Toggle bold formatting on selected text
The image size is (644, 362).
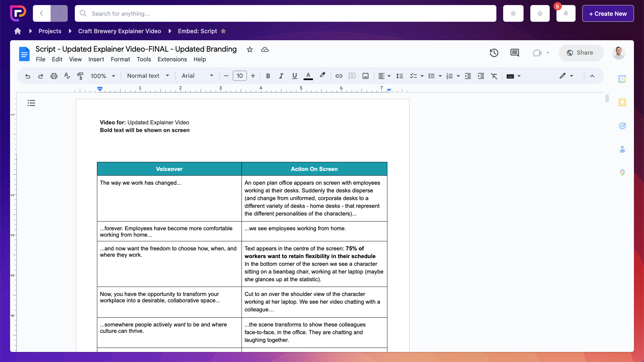coord(268,76)
